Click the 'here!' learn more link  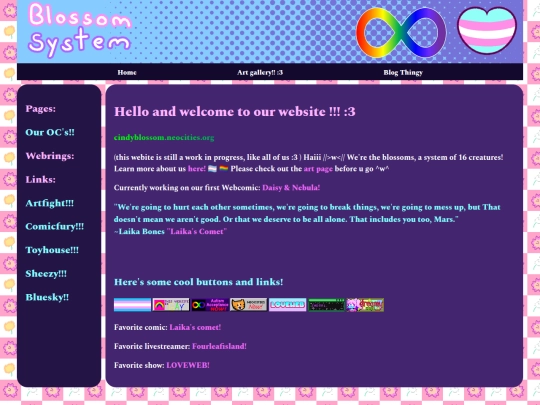[x=197, y=169]
